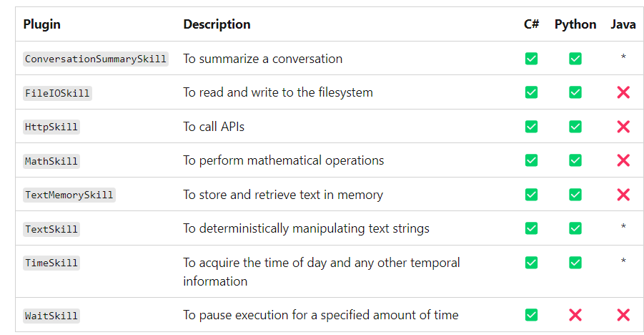
Task: Select the TextMemorySkill plugin name
Action: 69,195
